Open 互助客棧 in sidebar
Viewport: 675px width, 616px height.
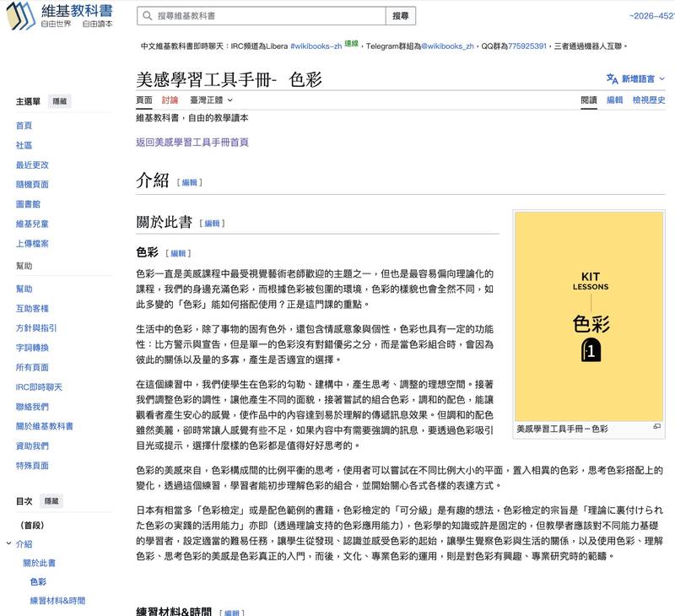(32, 309)
